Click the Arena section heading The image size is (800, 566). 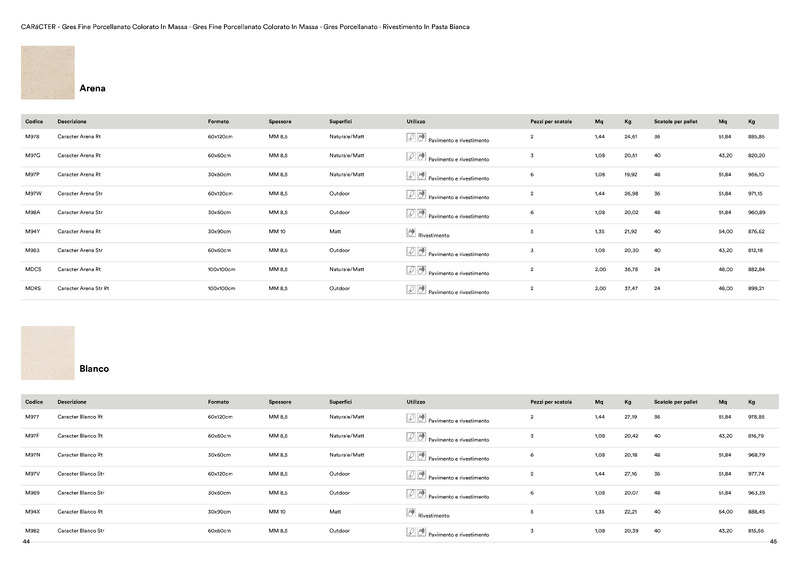click(92, 88)
